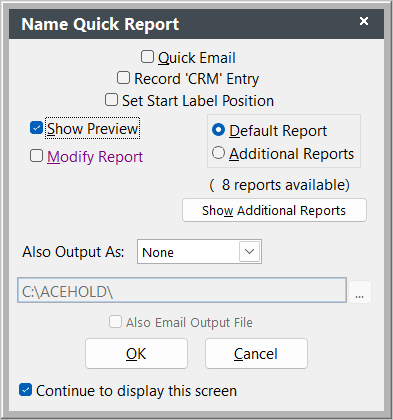Enable the Quick Email checkbox

point(147,57)
